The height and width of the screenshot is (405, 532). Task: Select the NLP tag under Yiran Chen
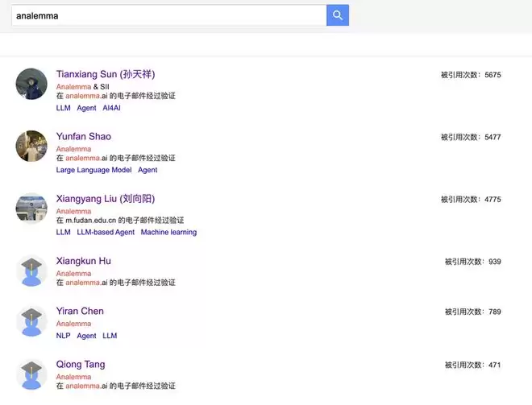tap(64, 336)
